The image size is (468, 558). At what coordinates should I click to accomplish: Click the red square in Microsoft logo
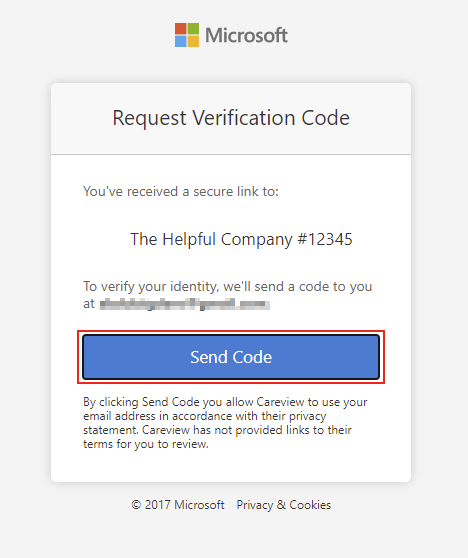pyautogui.click(x=180, y=29)
